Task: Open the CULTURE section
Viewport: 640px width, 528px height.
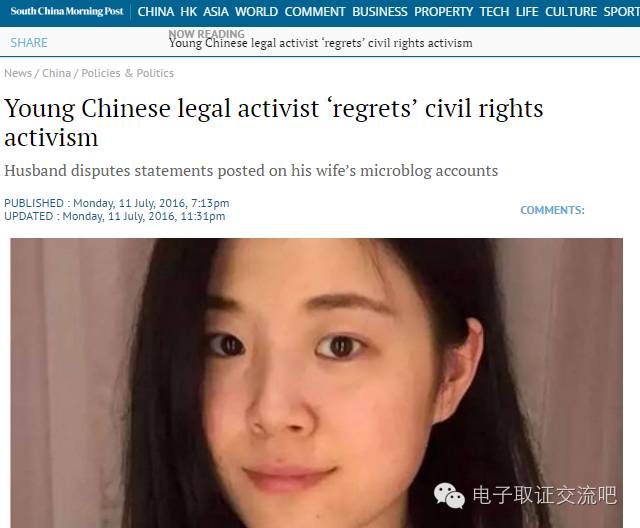Action: [x=571, y=12]
